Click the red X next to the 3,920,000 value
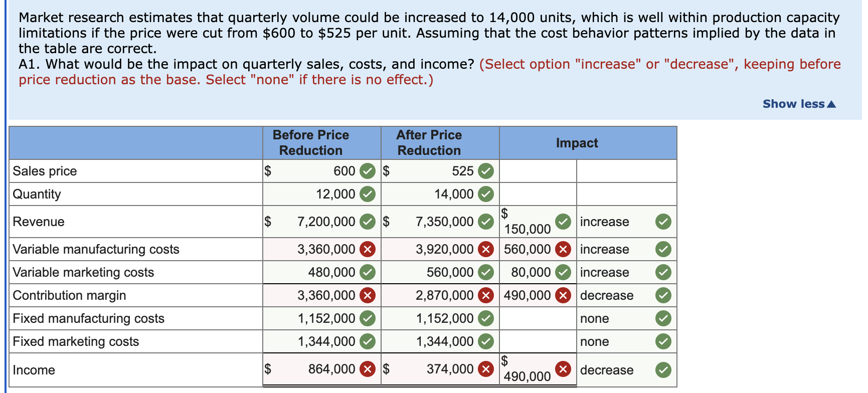The image size is (868, 393). click(485, 249)
